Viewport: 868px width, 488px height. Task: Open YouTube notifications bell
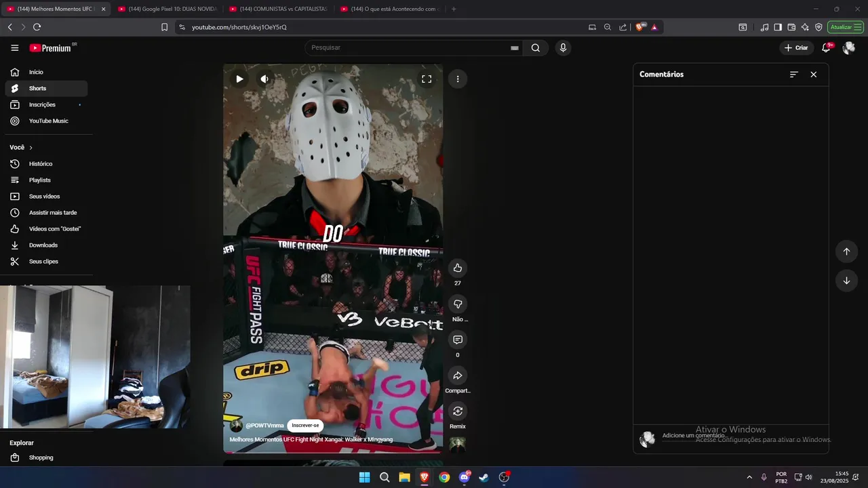pyautogui.click(x=827, y=47)
